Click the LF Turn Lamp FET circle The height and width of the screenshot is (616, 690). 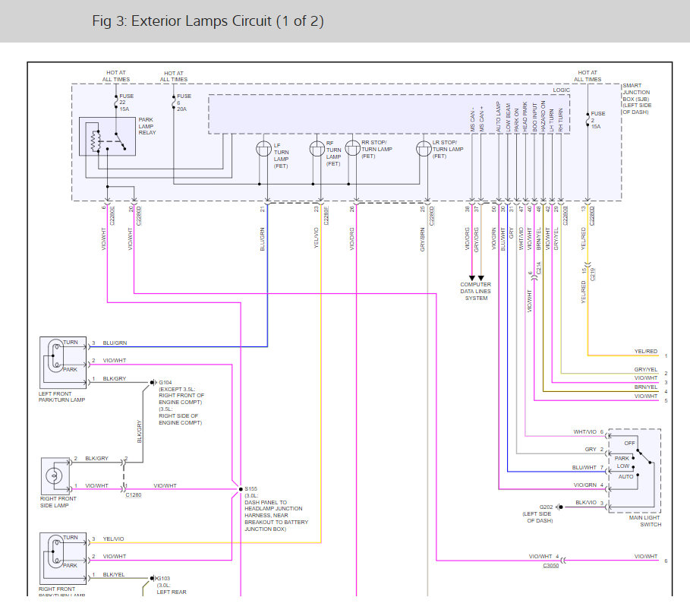[263, 149]
